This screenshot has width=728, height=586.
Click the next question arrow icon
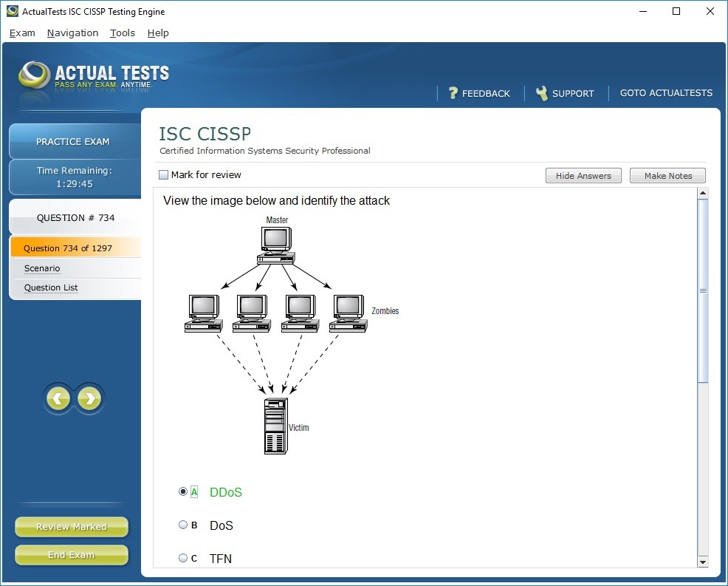(x=89, y=399)
